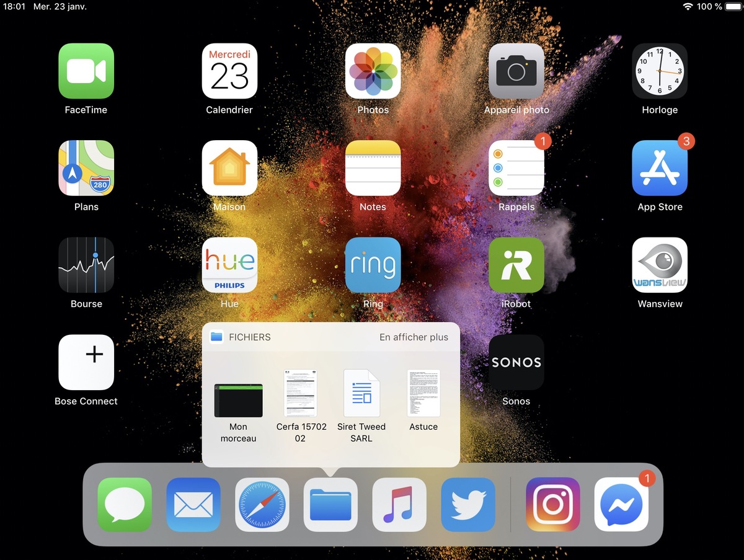The height and width of the screenshot is (560, 744).
Task: Launch the Bose Connect app
Action: tap(86, 362)
